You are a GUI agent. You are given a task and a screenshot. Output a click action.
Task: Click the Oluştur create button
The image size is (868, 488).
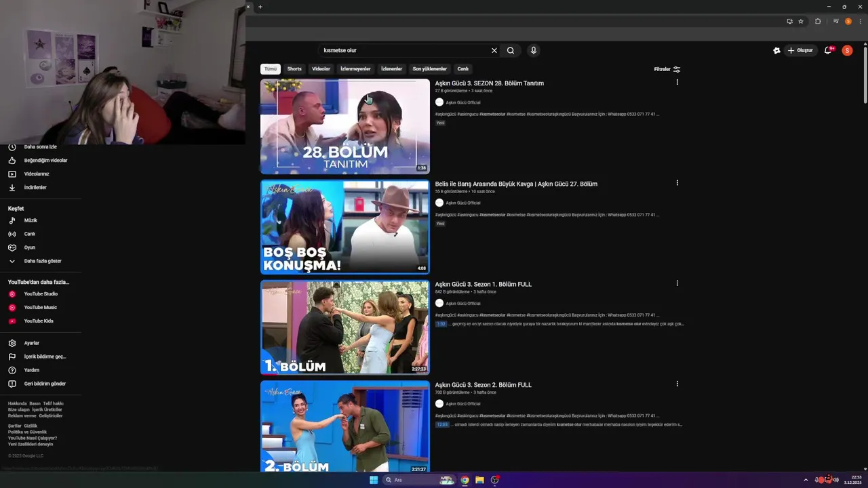coord(800,50)
